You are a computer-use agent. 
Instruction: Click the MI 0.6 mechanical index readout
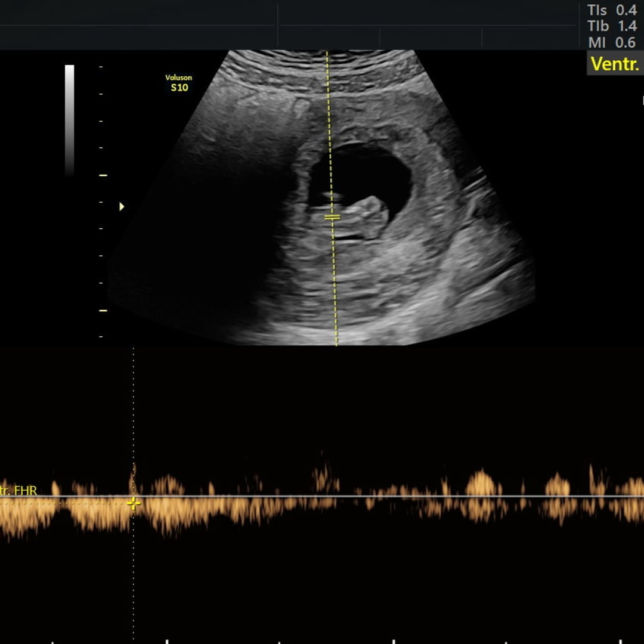click(x=612, y=42)
